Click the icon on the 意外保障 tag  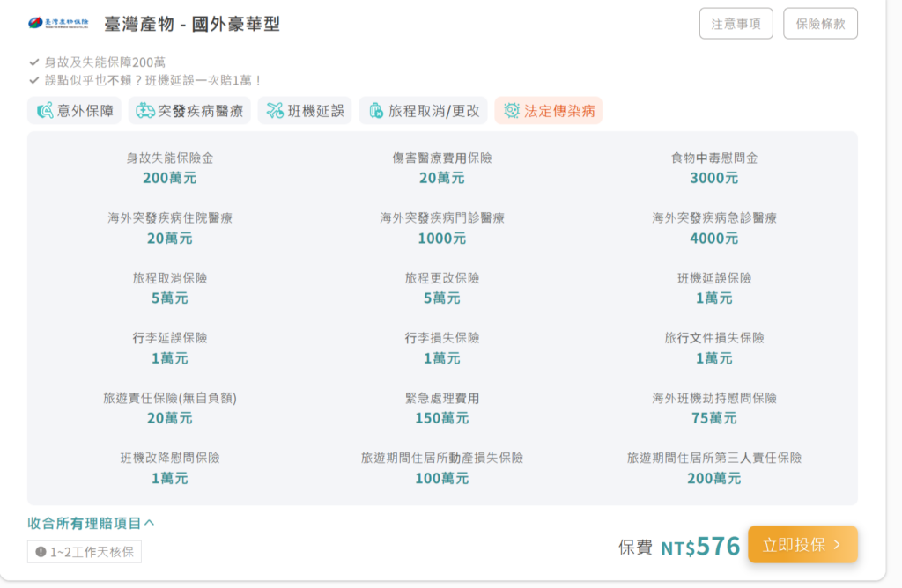(x=45, y=111)
